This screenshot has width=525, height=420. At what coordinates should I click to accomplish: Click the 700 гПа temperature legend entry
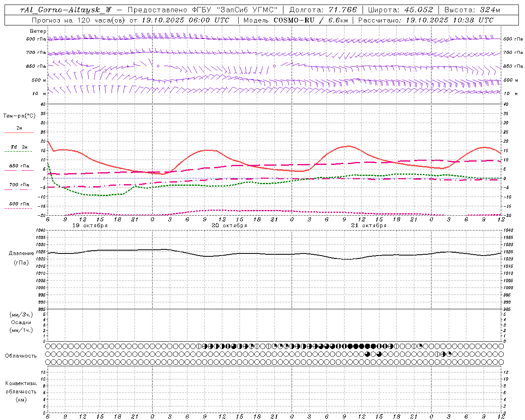(19, 185)
